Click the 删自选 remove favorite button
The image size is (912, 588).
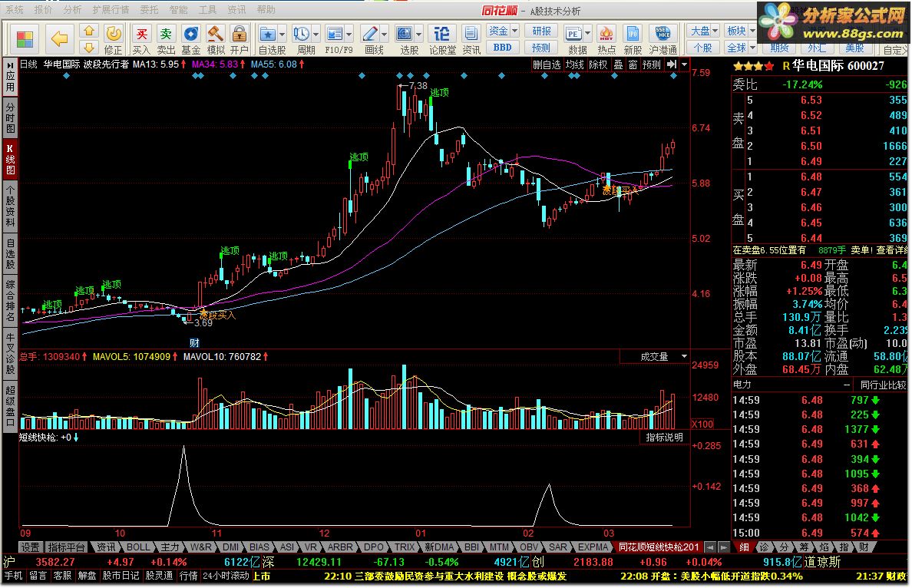[547, 64]
